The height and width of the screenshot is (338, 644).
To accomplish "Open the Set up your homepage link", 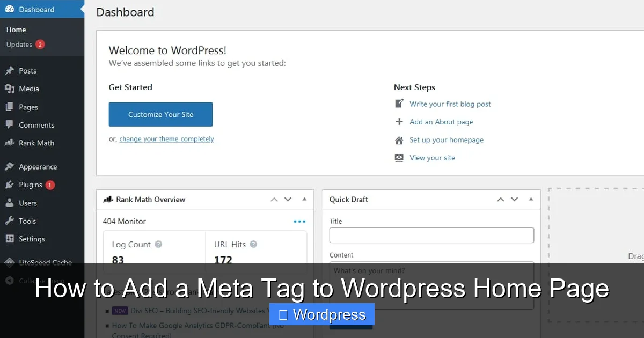I will (447, 139).
